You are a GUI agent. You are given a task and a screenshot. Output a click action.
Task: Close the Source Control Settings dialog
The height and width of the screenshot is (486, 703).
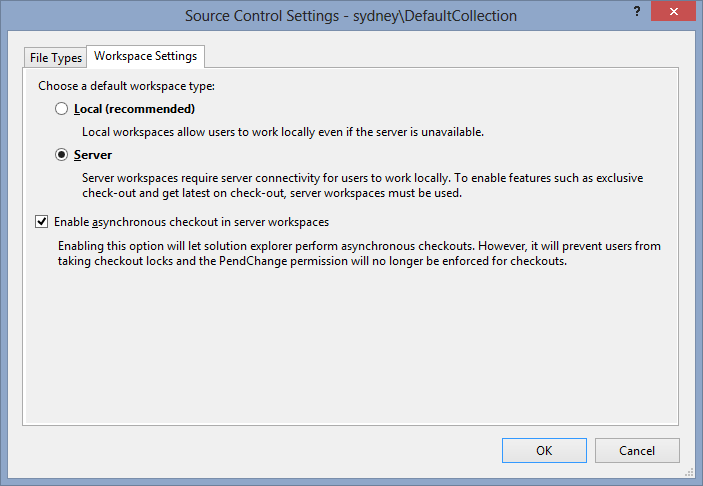pos(673,12)
